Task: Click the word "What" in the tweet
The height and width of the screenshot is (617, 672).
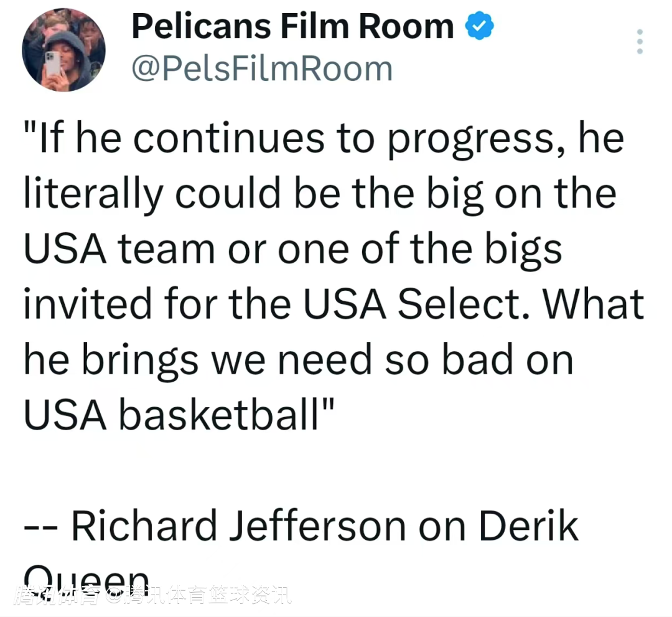Action: (x=594, y=304)
